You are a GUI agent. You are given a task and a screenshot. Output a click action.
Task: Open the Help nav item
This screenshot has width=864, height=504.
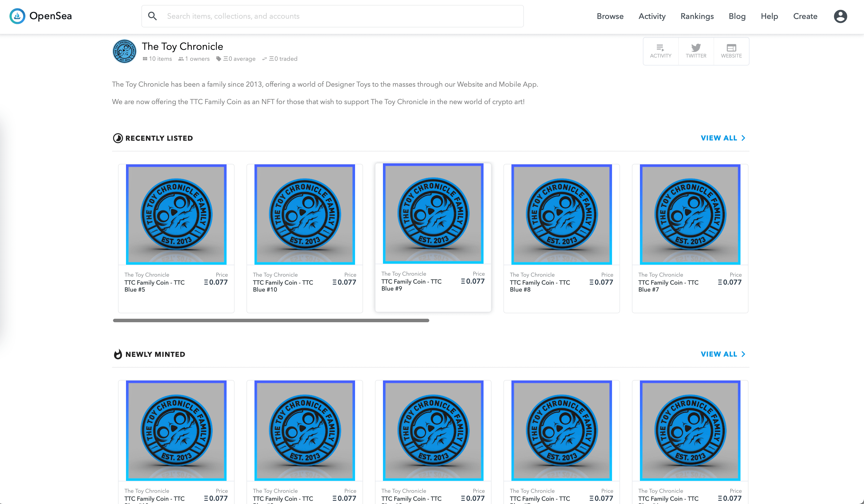(769, 16)
